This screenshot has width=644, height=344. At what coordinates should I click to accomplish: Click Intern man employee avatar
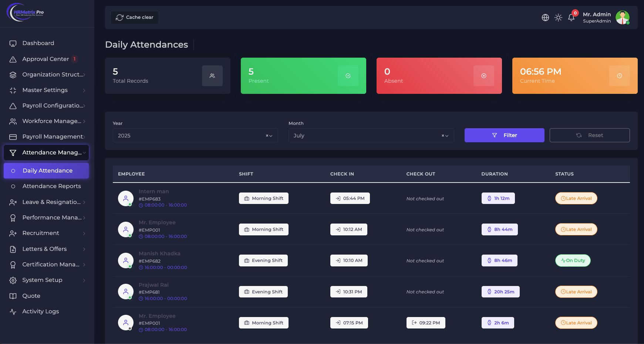point(126,198)
